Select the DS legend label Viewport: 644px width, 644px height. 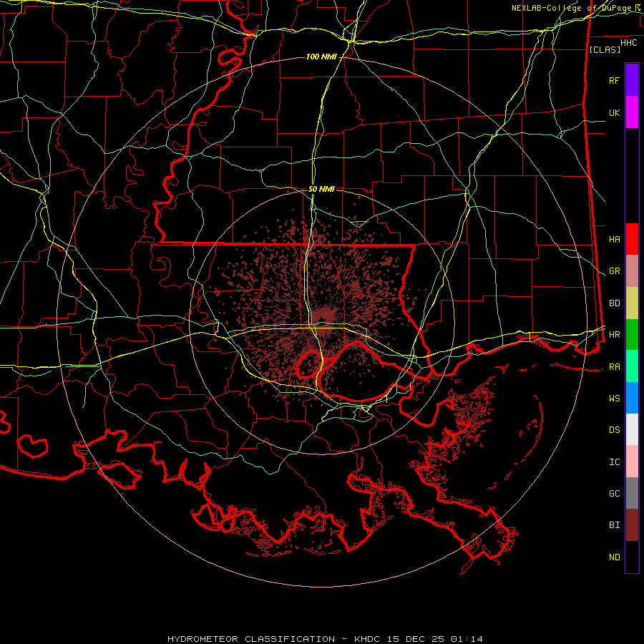click(614, 430)
